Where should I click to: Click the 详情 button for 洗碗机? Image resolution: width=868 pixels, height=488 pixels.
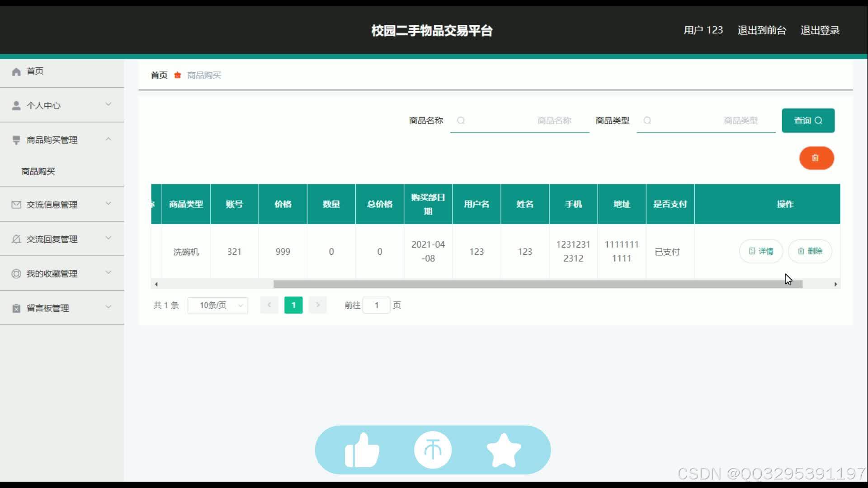pos(761,251)
